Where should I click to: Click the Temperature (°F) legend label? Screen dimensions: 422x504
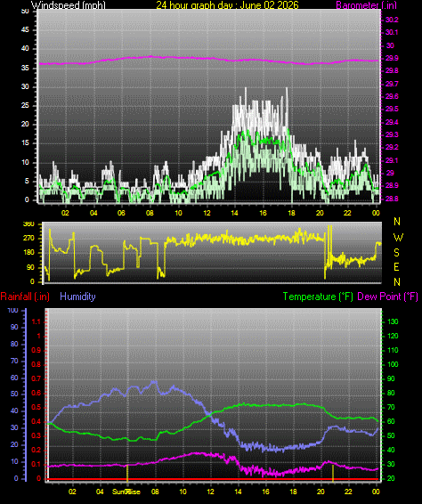pyautogui.click(x=318, y=297)
